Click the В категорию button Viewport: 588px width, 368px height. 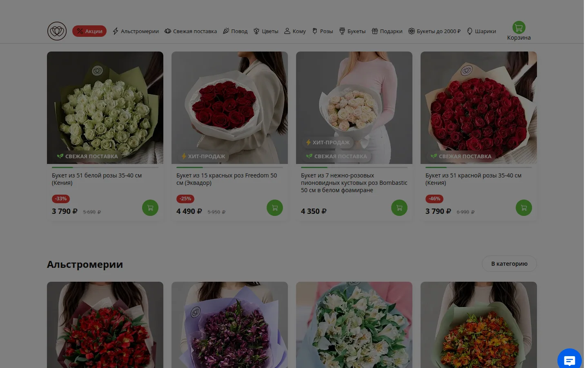(509, 264)
